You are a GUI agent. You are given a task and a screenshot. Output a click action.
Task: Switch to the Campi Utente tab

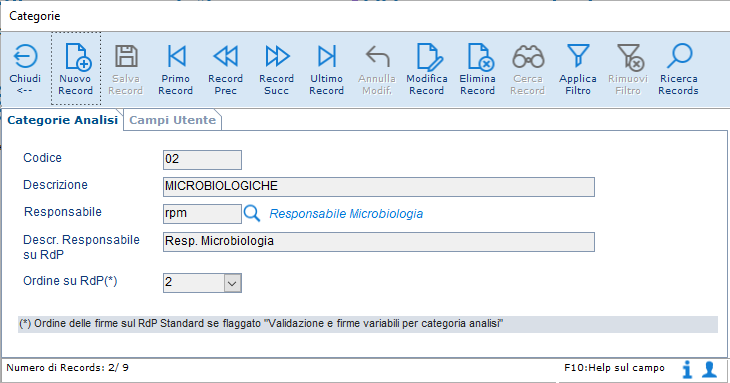pyautogui.click(x=173, y=120)
